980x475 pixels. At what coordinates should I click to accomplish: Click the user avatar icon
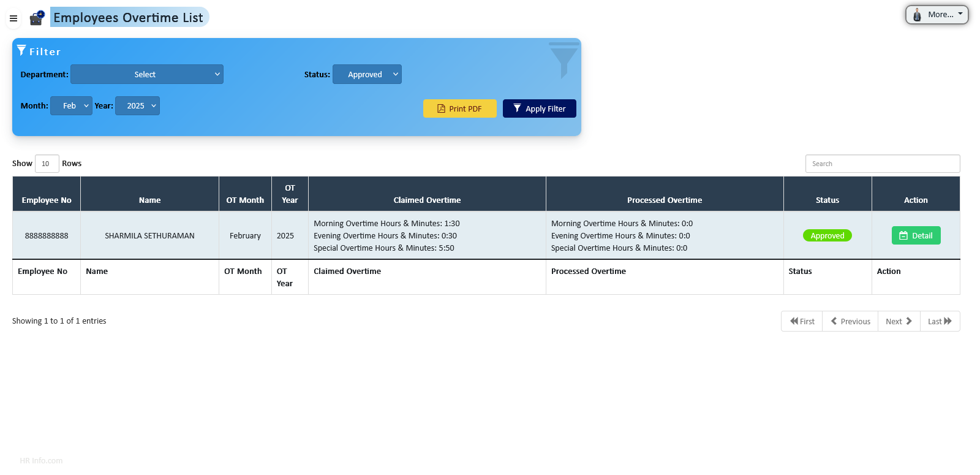pyautogui.click(x=917, y=15)
